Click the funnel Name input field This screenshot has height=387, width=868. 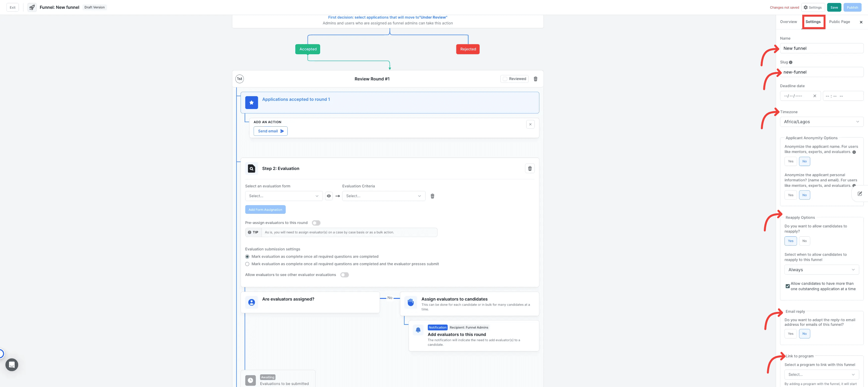pyautogui.click(x=821, y=48)
